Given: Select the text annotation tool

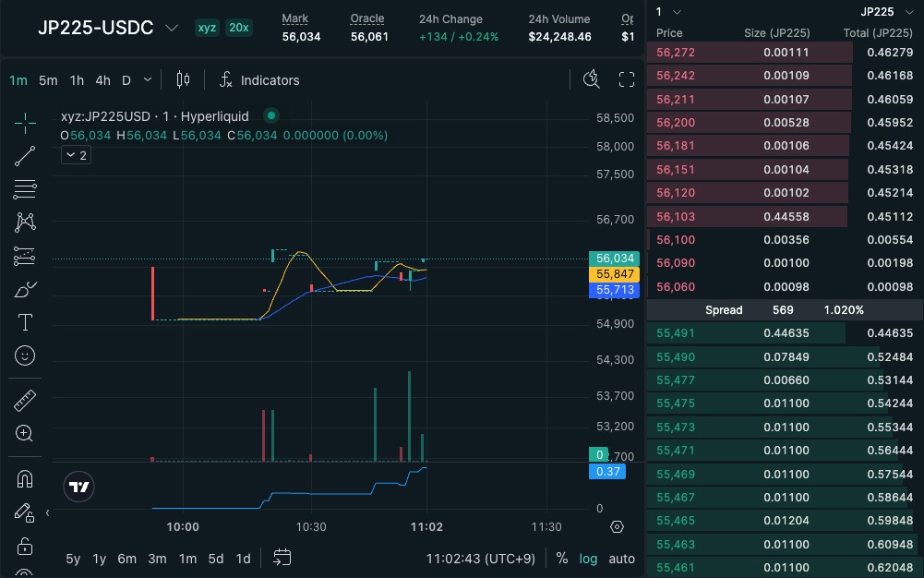Looking at the screenshot, I should 25,322.
